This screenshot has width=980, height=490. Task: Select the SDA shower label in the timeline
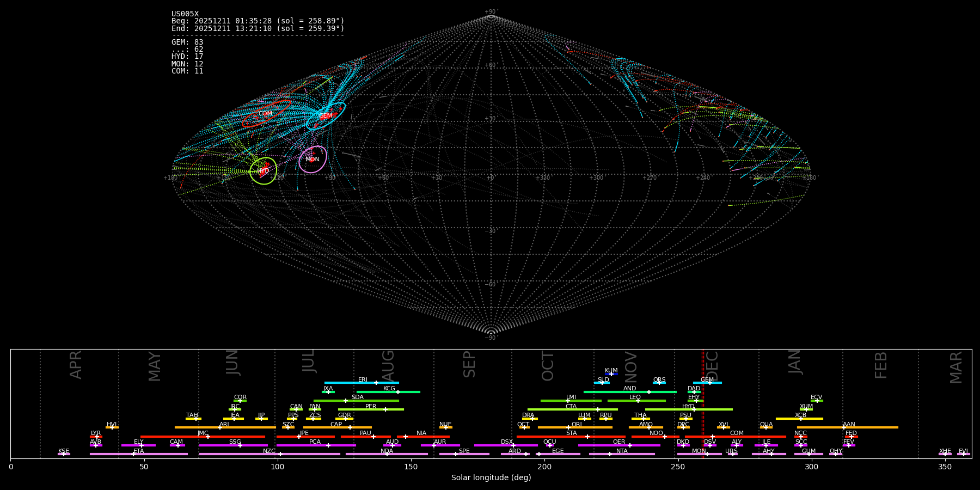[x=357, y=397]
